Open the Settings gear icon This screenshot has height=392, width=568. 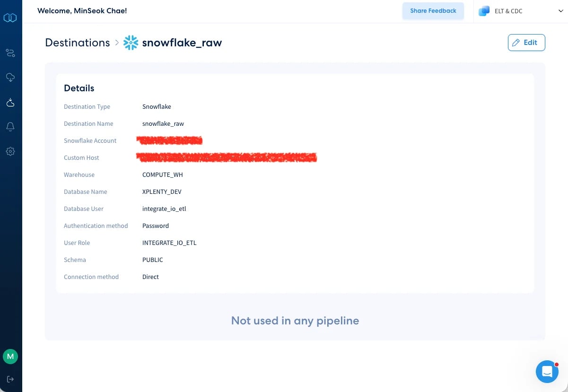coord(10,151)
